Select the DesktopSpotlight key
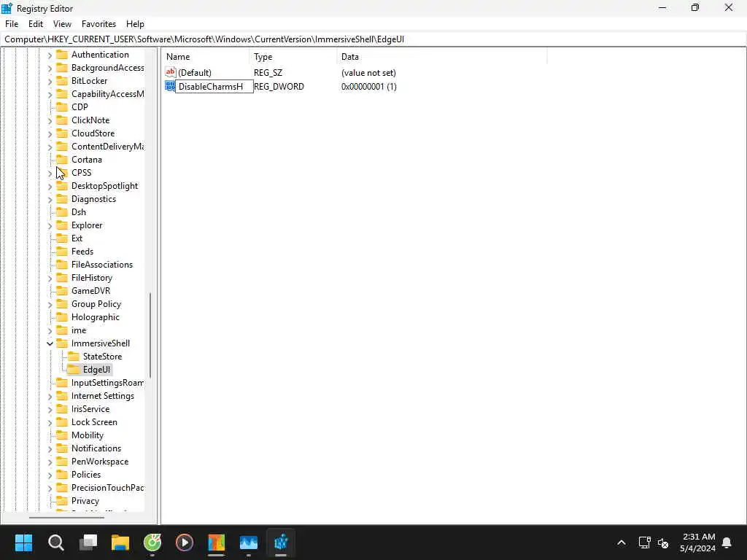 coord(105,186)
